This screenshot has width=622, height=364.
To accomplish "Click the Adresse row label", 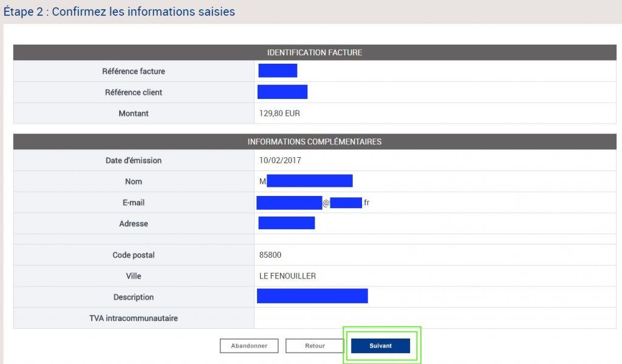I will coord(134,224).
